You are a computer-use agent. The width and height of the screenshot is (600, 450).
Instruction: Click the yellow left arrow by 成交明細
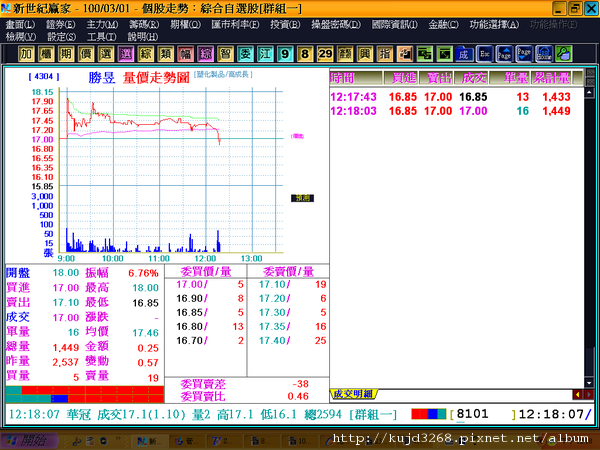click(577, 394)
